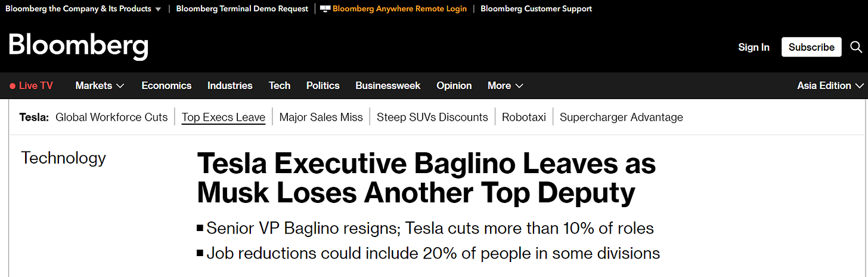Click the Bloomberg Anywhere monitor icon
Viewport: 868px width, 277px height.
325,9
